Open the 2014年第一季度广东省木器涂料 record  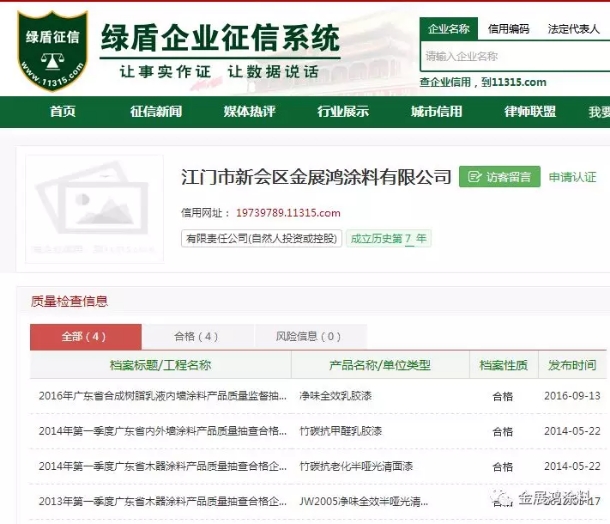tap(163, 466)
